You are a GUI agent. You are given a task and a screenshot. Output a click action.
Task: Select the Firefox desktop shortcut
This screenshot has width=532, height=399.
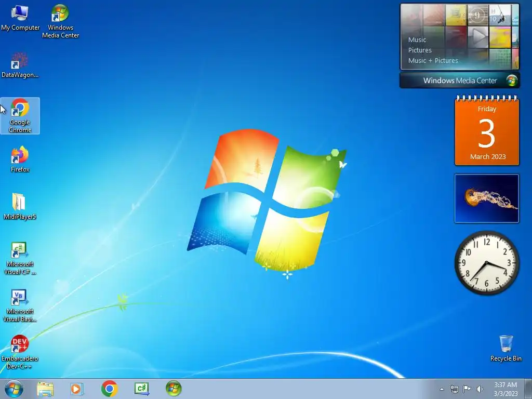point(20,159)
